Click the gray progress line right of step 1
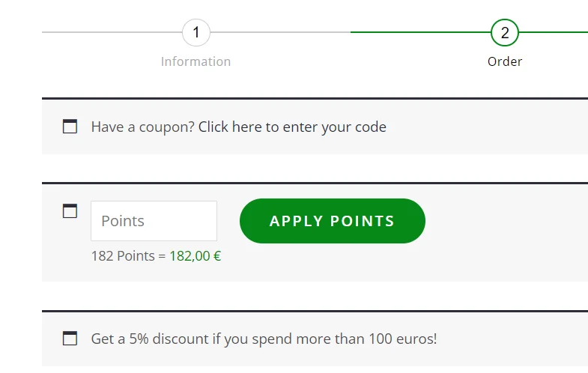 280,32
